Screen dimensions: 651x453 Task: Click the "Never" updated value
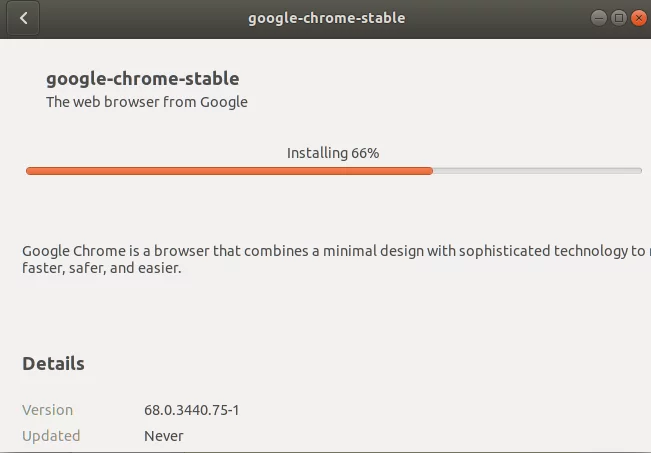coord(164,436)
